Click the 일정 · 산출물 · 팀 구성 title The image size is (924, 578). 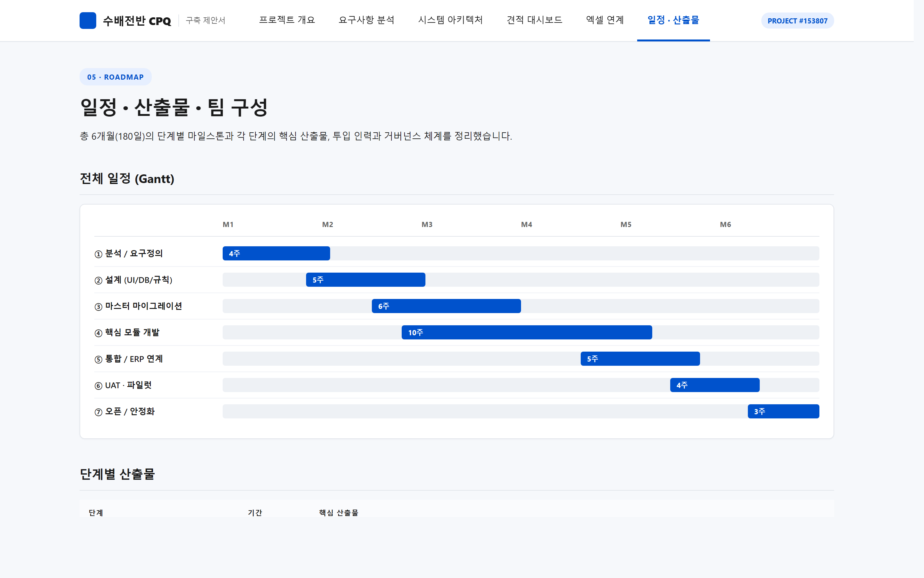point(174,108)
